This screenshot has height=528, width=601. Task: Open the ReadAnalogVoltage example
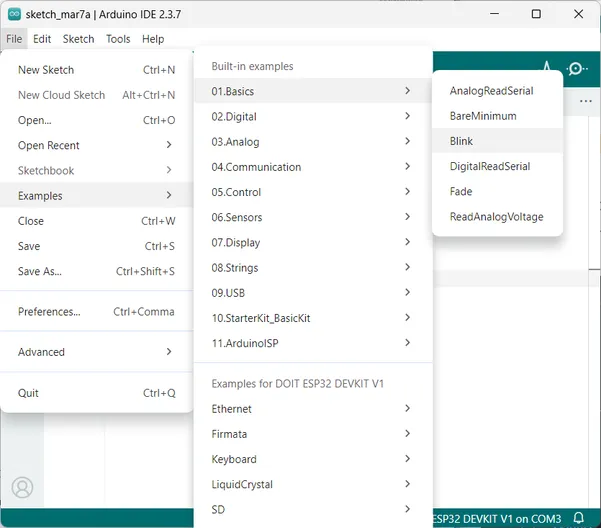click(498, 217)
